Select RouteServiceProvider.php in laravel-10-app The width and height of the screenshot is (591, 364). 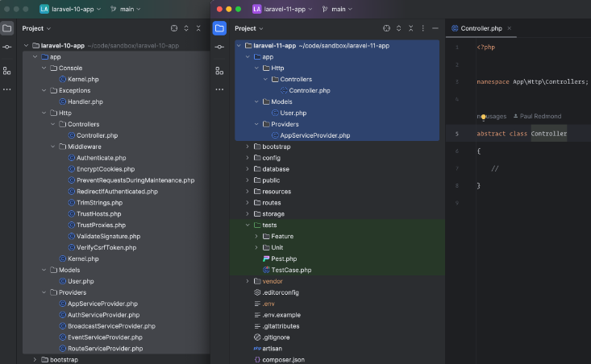click(105, 349)
